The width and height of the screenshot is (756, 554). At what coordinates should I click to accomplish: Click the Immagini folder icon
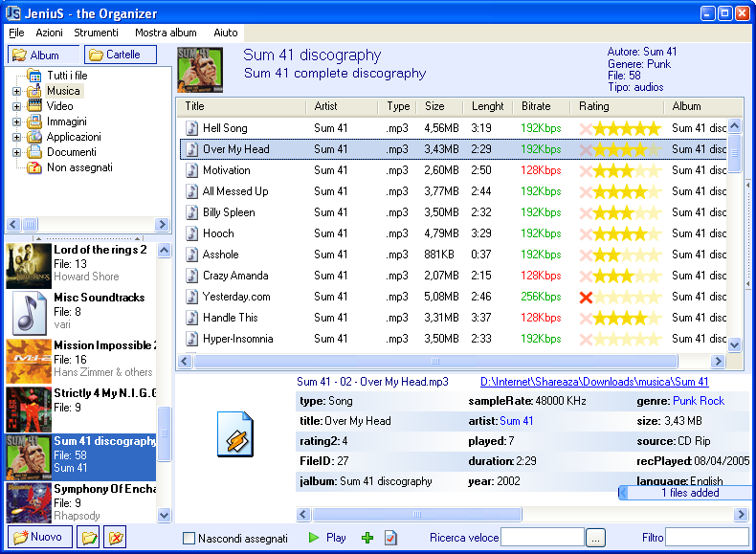point(34,122)
